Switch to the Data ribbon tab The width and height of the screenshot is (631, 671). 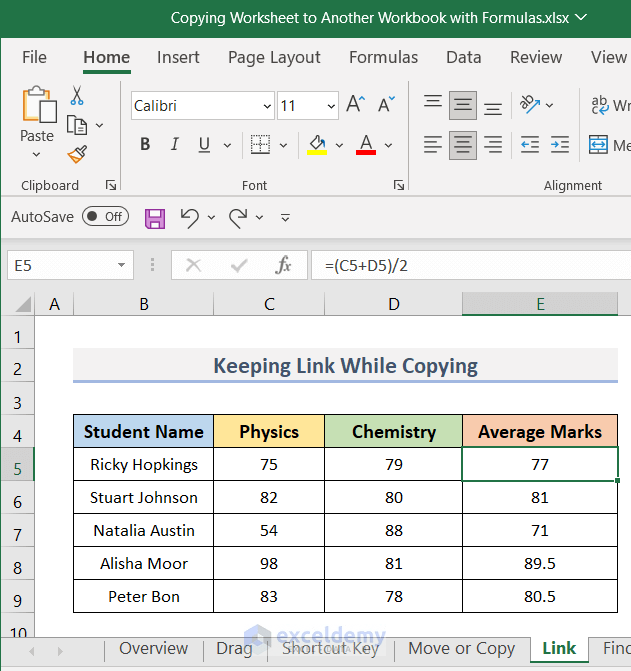[x=464, y=57]
